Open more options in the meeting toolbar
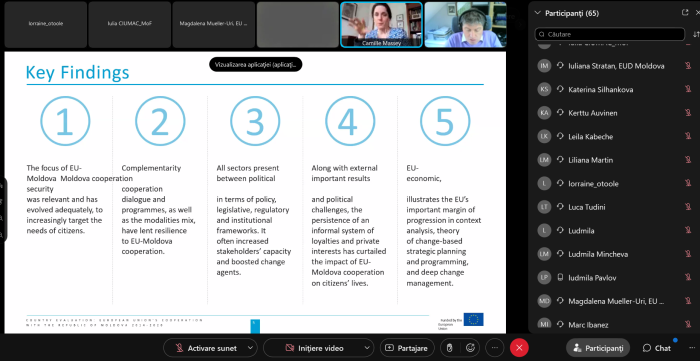Viewport: 700px width, 361px height. 494,348
